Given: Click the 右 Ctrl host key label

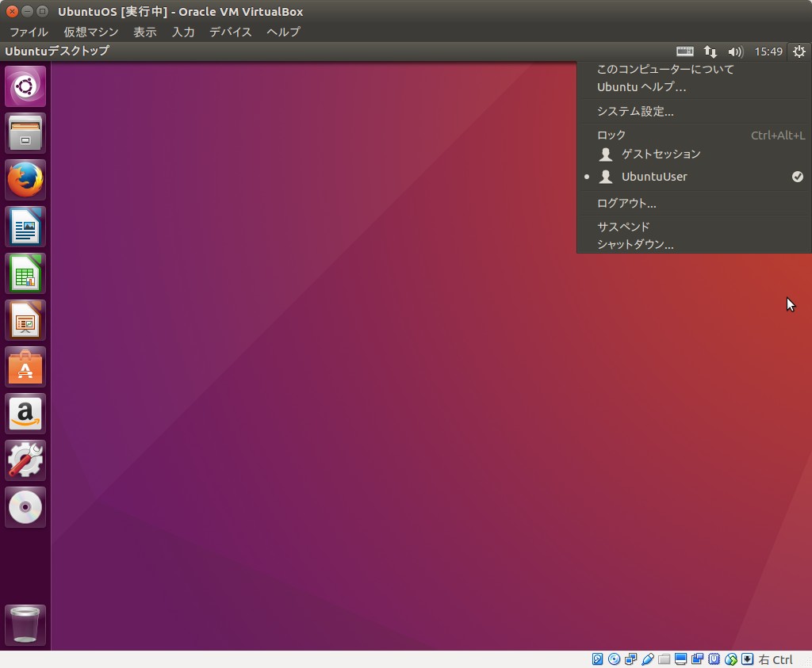Looking at the screenshot, I should tap(776, 660).
